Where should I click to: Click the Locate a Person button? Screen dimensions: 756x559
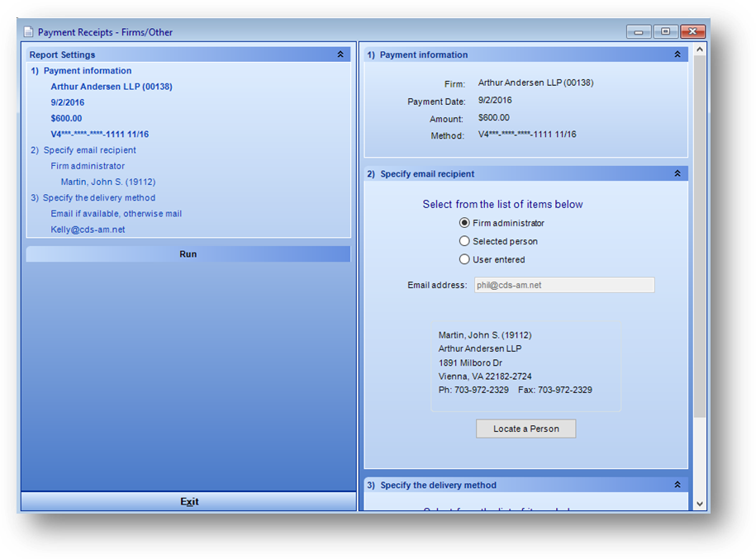pos(525,429)
